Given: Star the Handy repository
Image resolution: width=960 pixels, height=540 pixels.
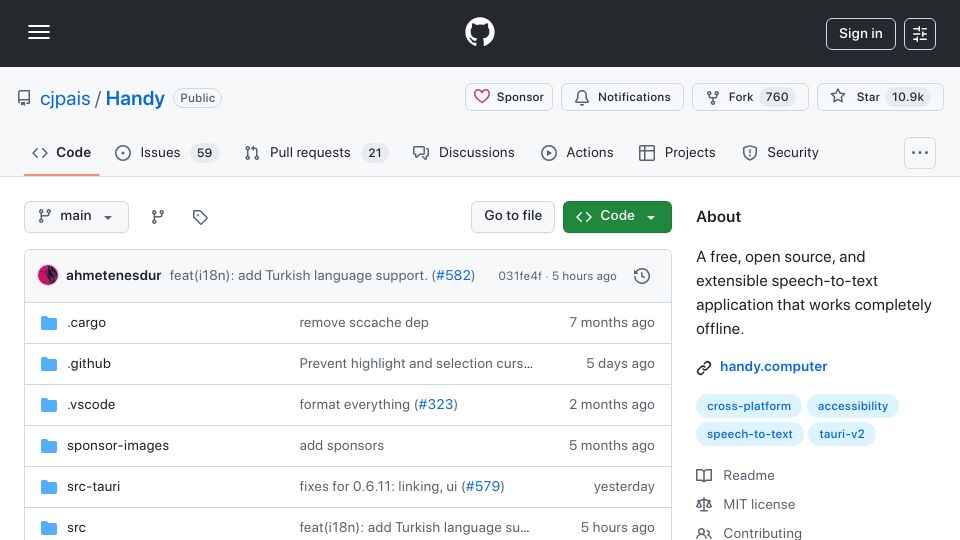Looking at the screenshot, I should 880,97.
